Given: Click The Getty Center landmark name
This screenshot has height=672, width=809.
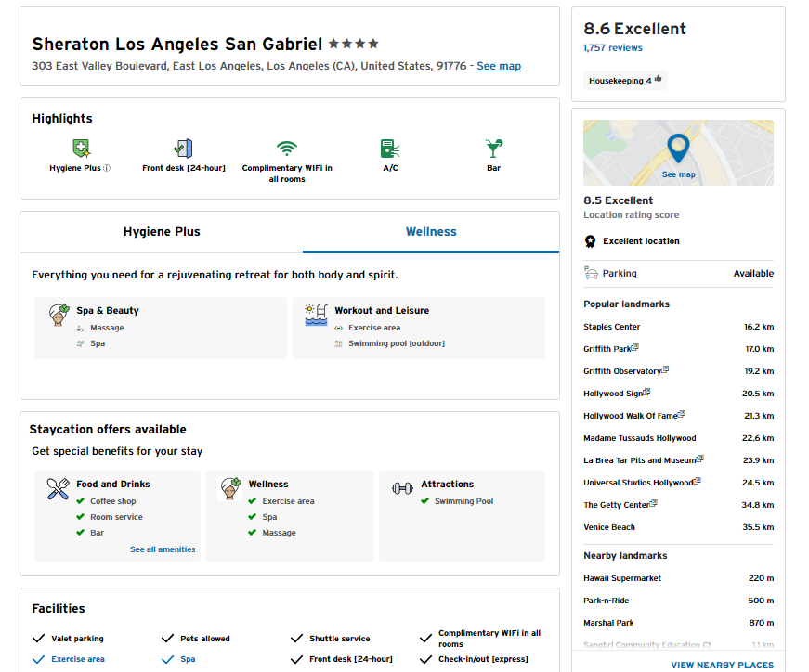Looking at the screenshot, I should point(616,506).
